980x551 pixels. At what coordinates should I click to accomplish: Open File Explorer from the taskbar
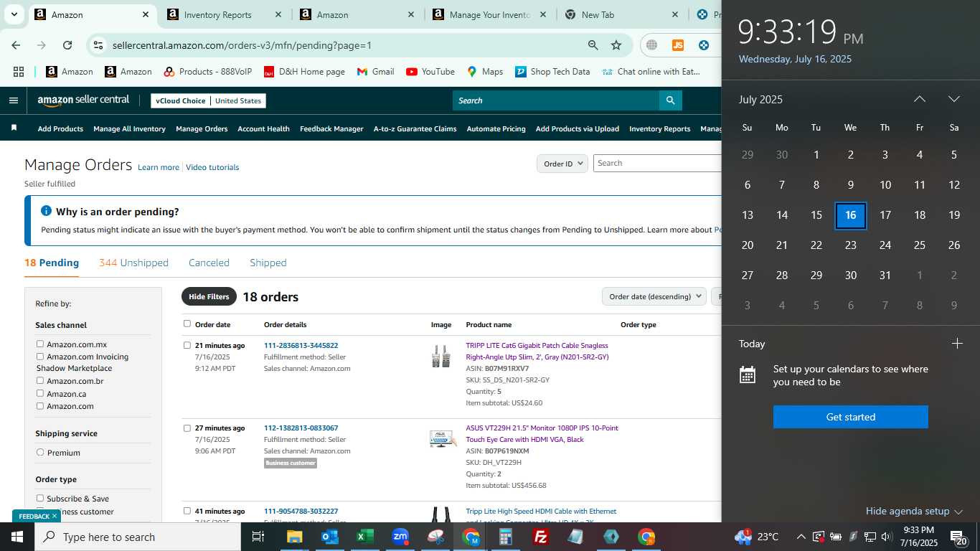(294, 537)
